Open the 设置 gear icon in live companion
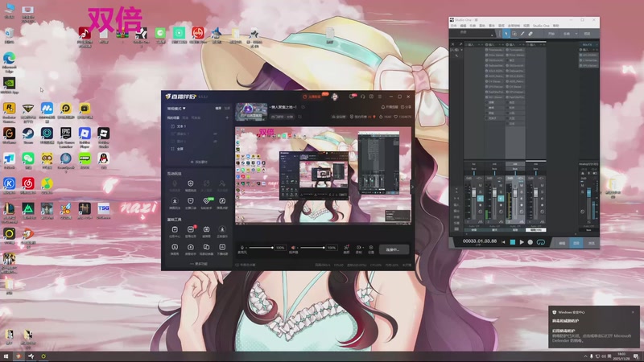This screenshot has width=644, height=362. [x=371, y=248]
